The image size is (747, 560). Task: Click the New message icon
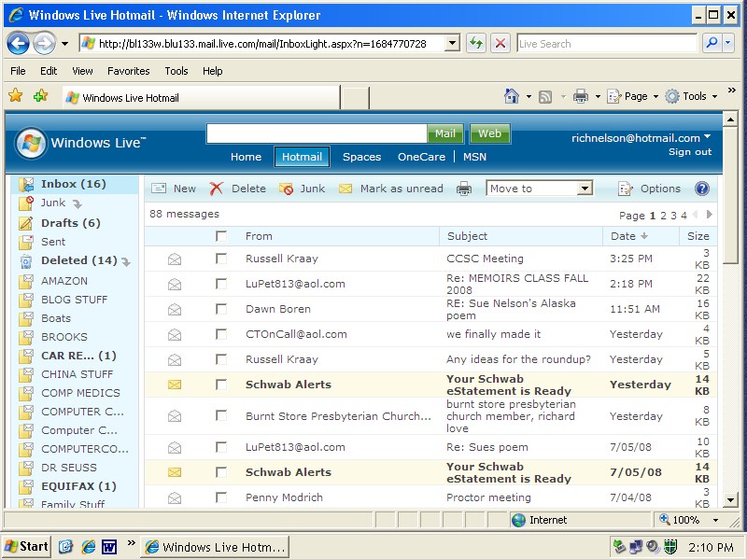point(160,188)
